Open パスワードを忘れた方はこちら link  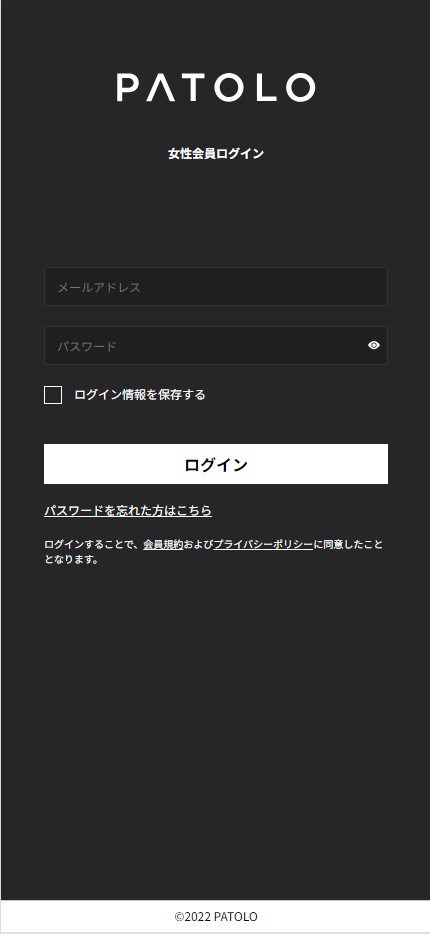click(128, 510)
